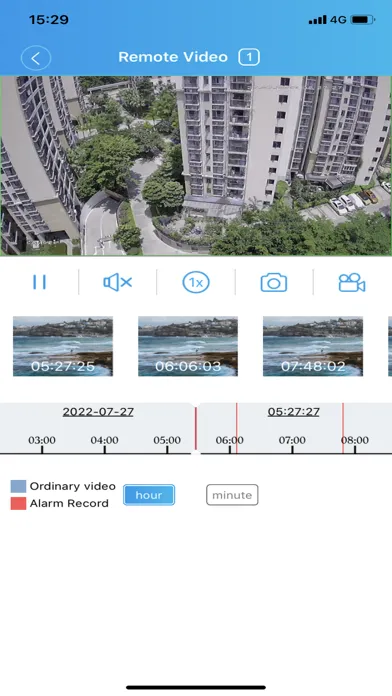Open the channel selector numbered 1
The image size is (392, 696).
point(249,57)
